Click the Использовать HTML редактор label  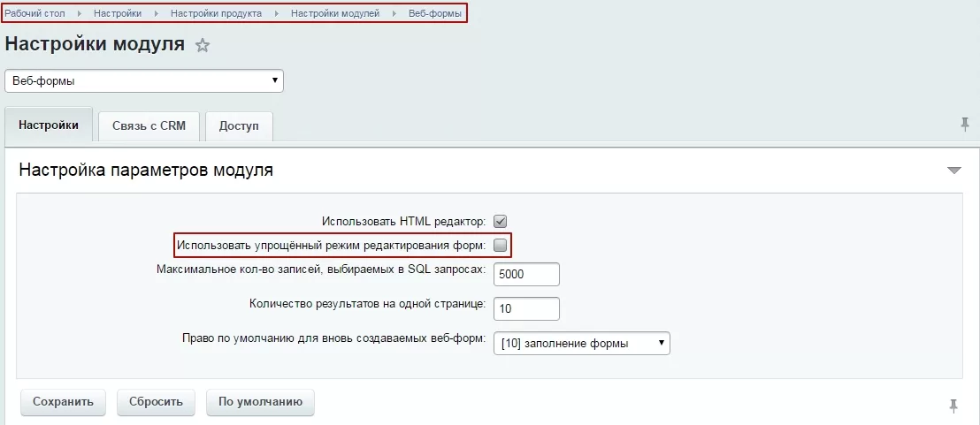coord(403,221)
